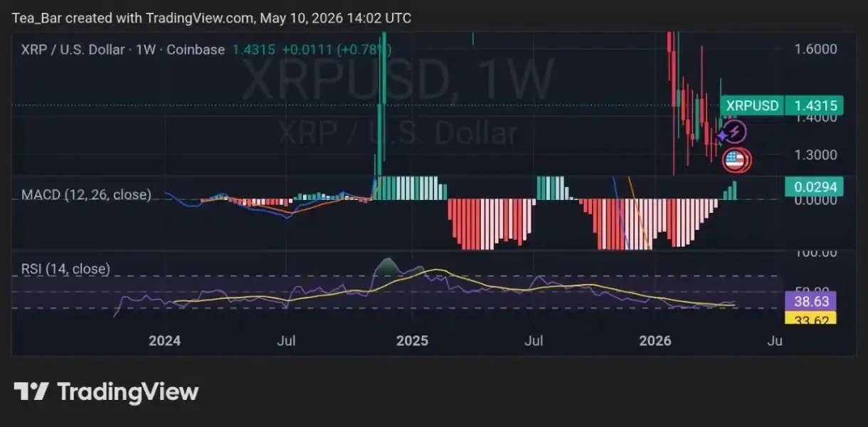The image size is (868, 427).
Task: Click the 2024 time axis label
Action: (164, 341)
